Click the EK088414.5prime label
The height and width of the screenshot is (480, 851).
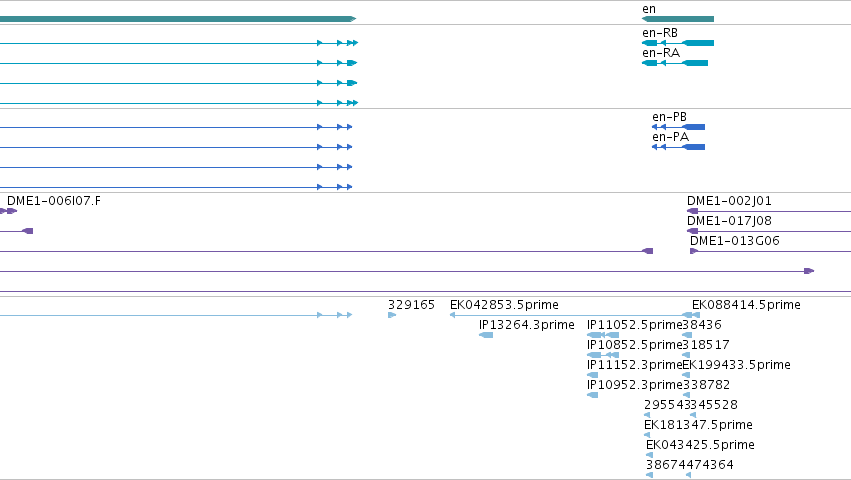coord(746,305)
